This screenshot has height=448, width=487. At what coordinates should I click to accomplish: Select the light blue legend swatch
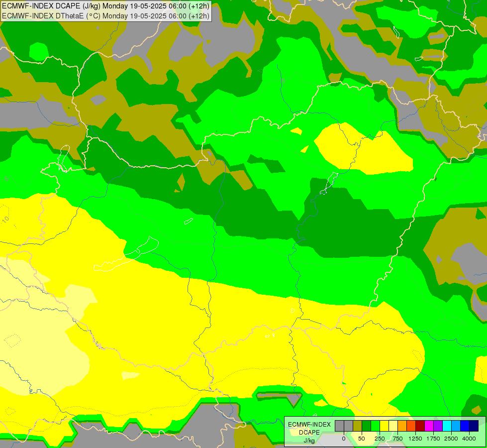tap(456, 426)
